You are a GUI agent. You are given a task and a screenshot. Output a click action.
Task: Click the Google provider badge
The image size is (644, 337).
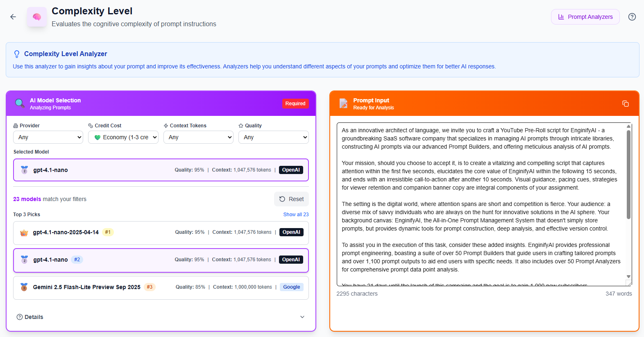point(292,287)
